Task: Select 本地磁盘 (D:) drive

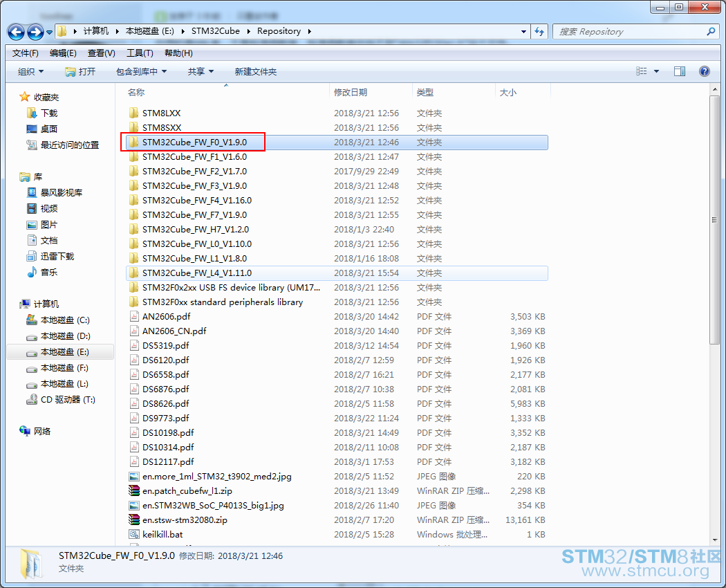Action: pyautogui.click(x=65, y=336)
